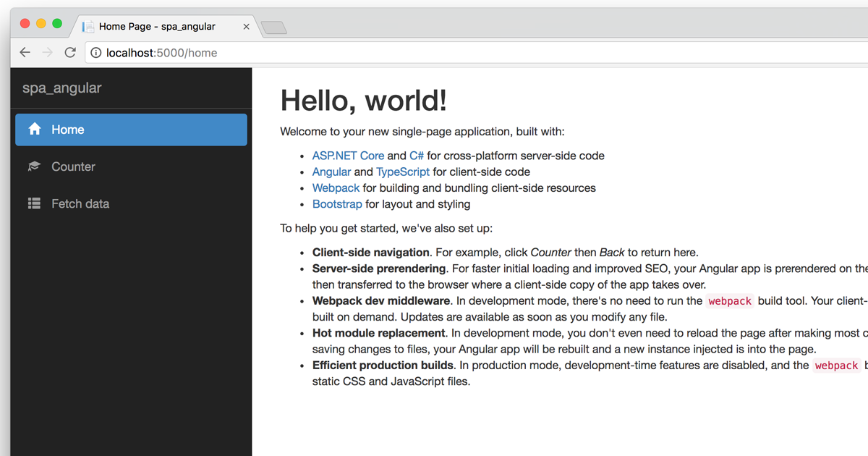This screenshot has height=456, width=868.
Task: Open the TypeScript link
Action: [403, 172]
